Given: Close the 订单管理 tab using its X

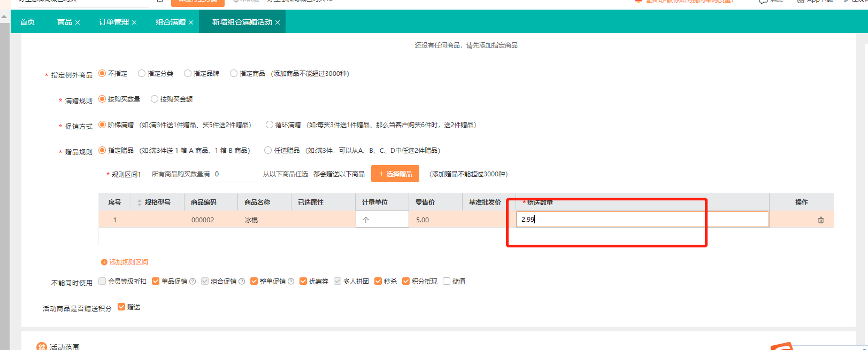Looking at the screenshot, I should 134,22.
